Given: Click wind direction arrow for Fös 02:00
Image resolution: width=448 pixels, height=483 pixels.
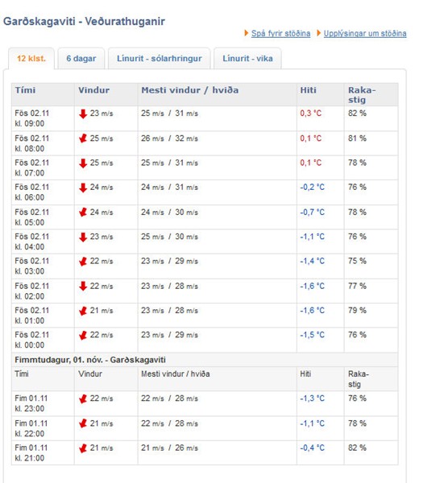Looking at the screenshot, I should tap(83, 286).
